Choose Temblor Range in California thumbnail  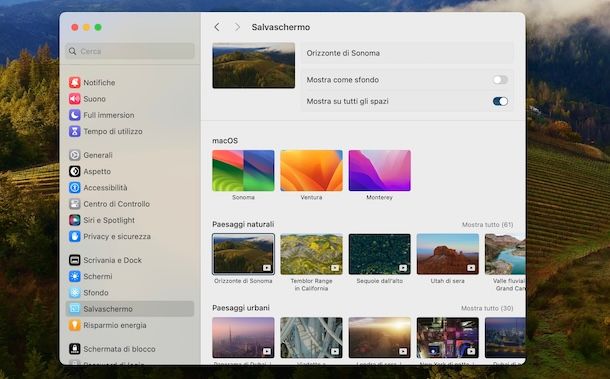pos(311,254)
